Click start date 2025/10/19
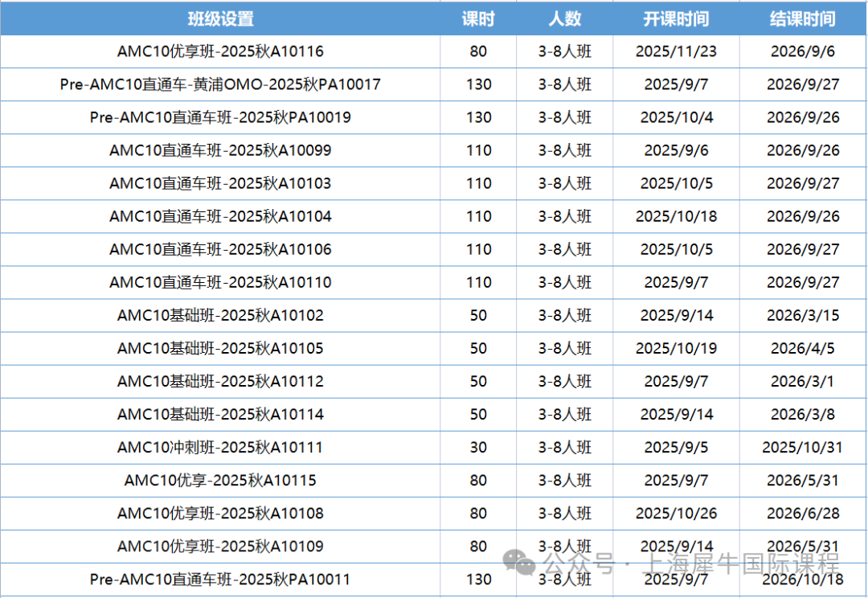The image size is (868, 598). tap(676, 348)
